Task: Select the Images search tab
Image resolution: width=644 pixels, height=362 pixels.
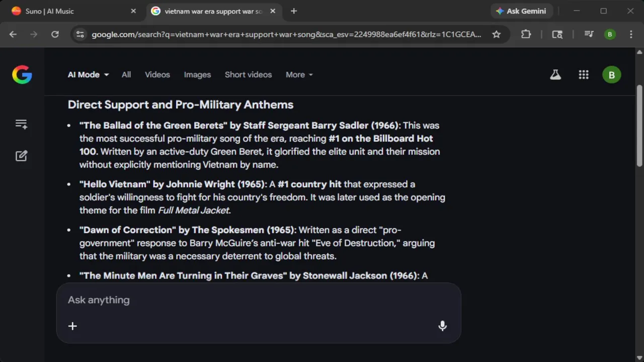Action: tap(197, 74)
